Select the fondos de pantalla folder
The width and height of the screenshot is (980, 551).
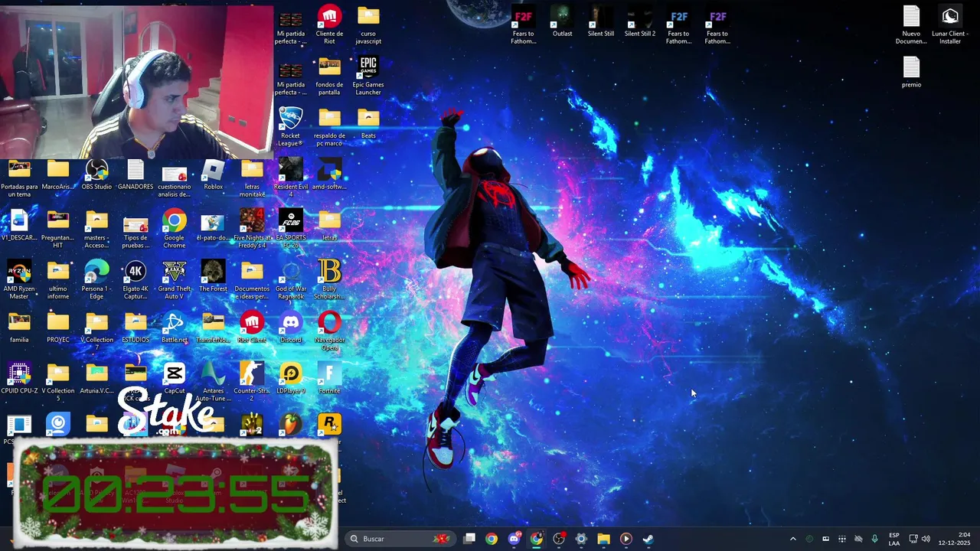tap(329, 76)
